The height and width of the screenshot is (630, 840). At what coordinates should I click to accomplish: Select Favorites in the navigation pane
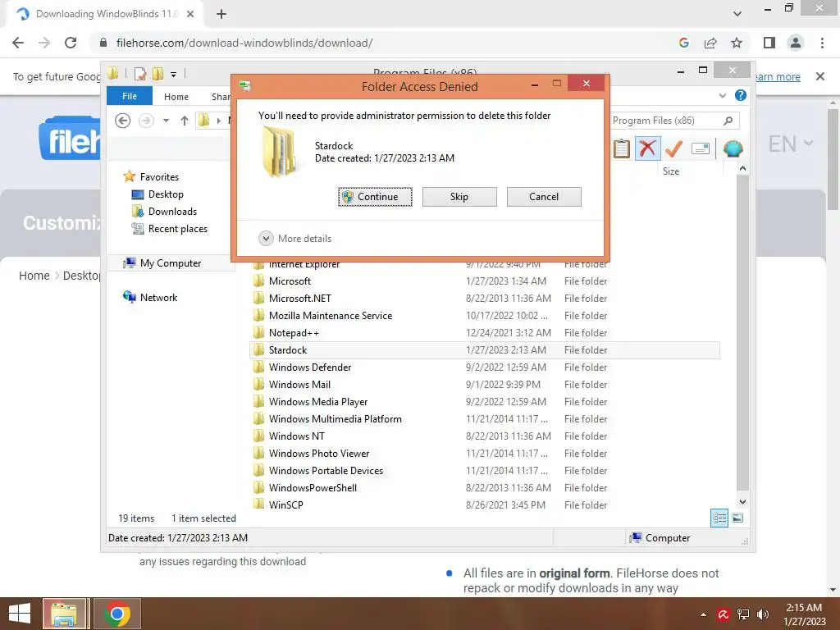coord(159,177)
